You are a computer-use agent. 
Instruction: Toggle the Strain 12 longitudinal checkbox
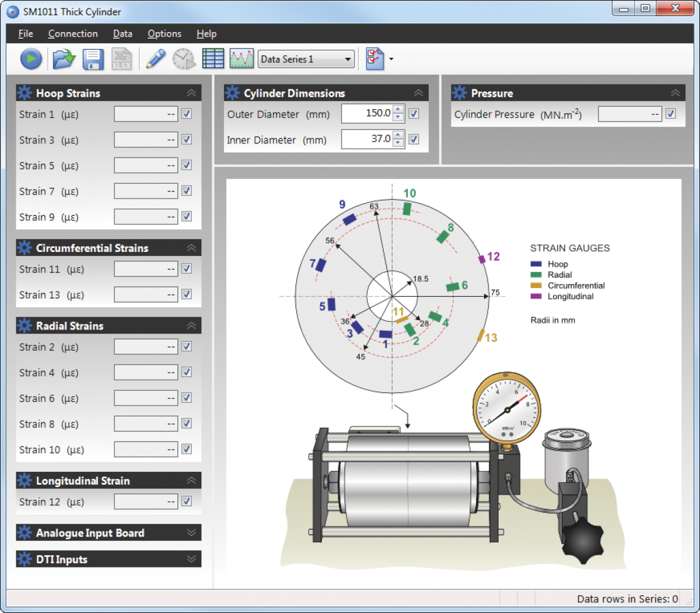tap(187, 501)
